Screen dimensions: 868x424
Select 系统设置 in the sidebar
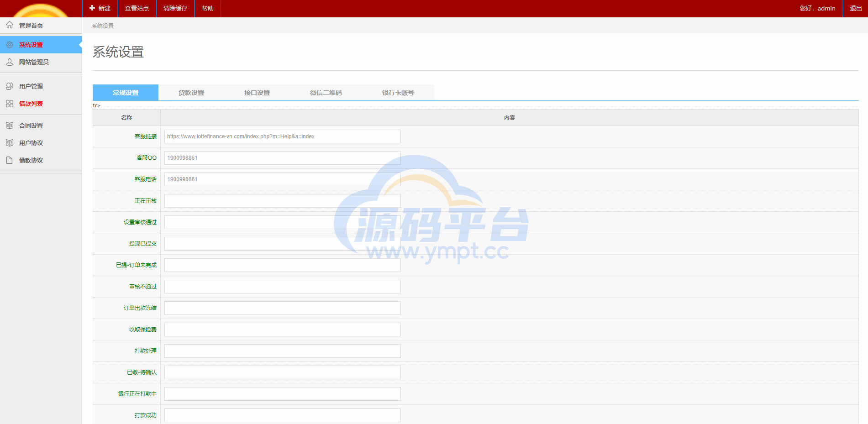pyautogui.click(x=41, y=45)
